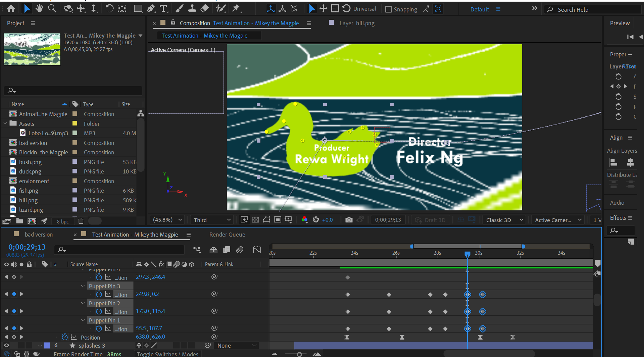Click the Fast Previews icon in viewer

[x=244, y=220]
